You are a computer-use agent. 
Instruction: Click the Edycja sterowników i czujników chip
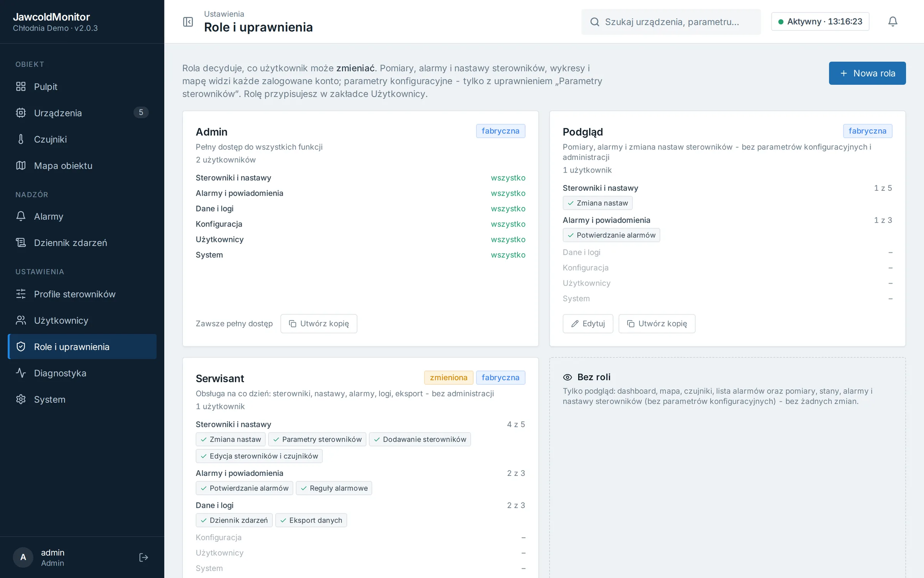coord(259,456)
